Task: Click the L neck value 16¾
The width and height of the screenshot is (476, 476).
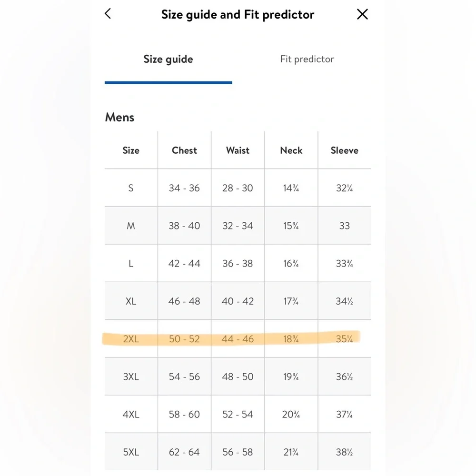Action: 291,264
